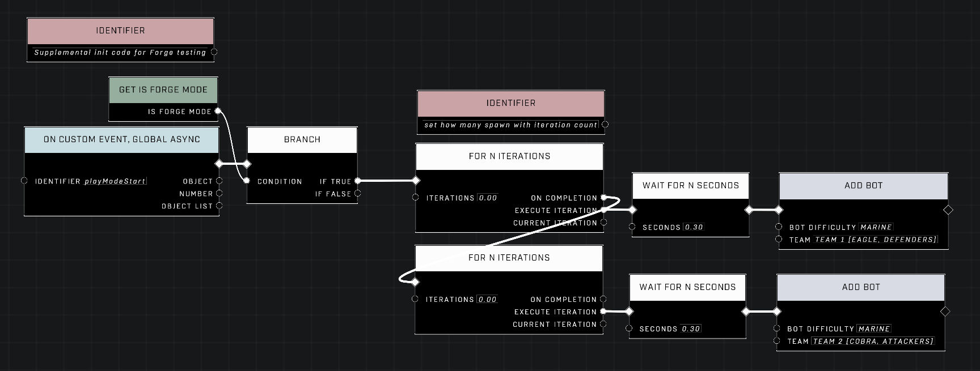Edit Seconds value on Wait node before Team 2 bot
This screenshot has width=980, height=371.
(691, 329)
